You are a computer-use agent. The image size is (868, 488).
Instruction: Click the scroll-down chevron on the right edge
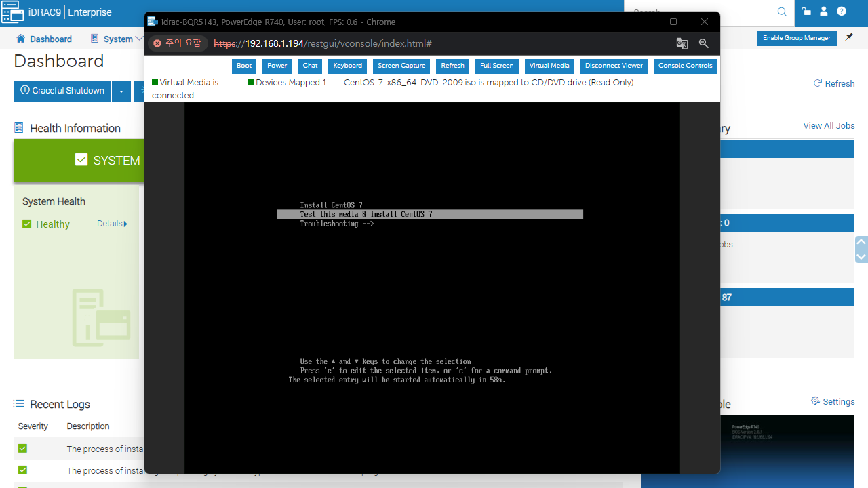tap(861, 257)
